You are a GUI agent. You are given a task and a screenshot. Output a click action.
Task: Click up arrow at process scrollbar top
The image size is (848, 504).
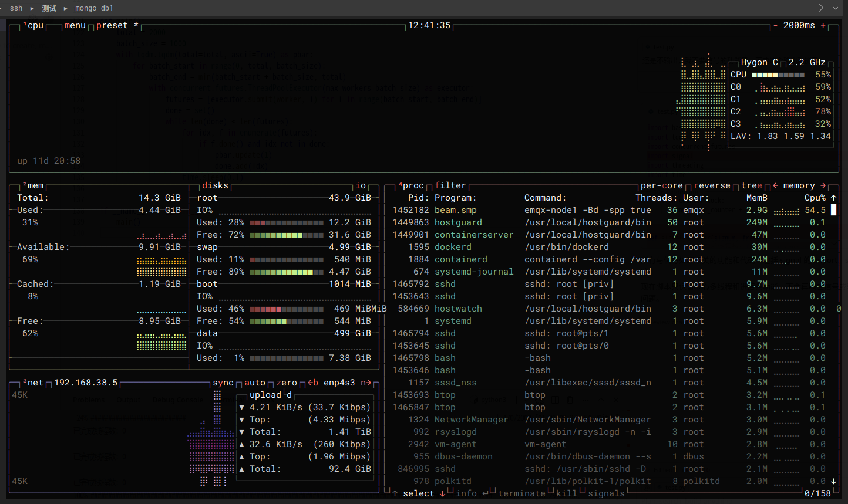[833, 198]
